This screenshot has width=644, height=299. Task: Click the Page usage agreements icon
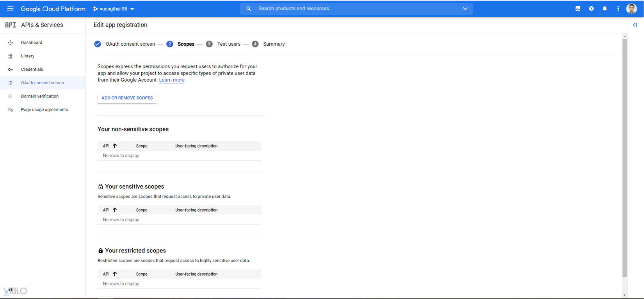(11, 110)
